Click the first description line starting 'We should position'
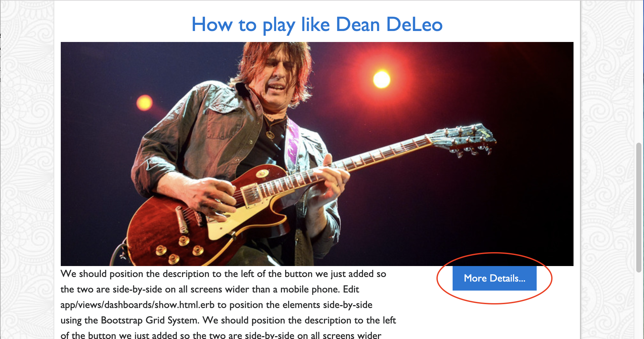This screenshot has height=339, width=644. point(223,274)
